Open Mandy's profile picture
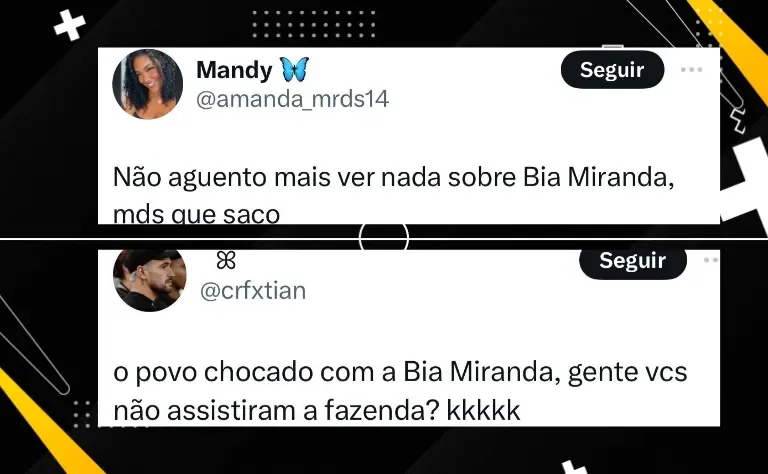The width and height of the screenshot is (768, 474). [147, 84]
